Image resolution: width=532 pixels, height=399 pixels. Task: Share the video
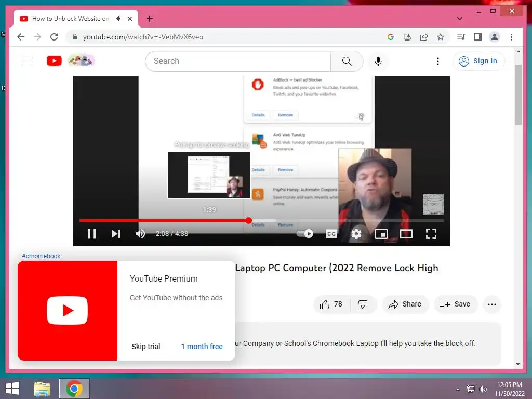click(405, 304)
